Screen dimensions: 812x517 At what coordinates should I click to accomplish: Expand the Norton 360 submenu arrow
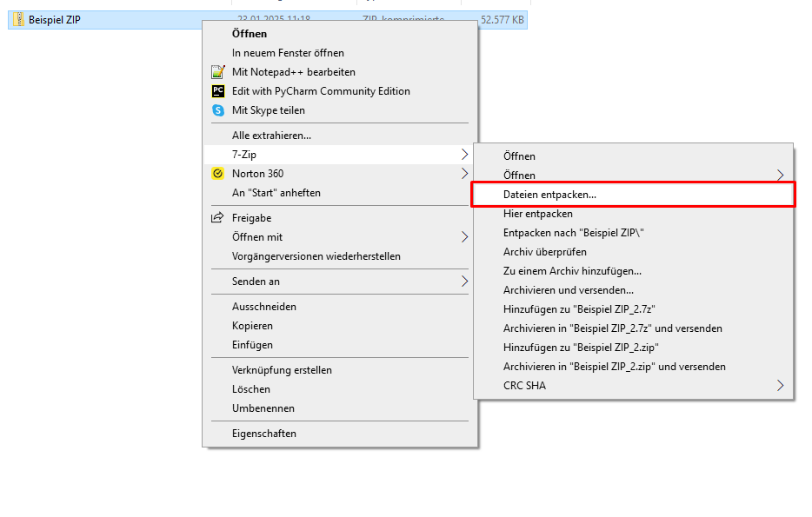[464, 174]
